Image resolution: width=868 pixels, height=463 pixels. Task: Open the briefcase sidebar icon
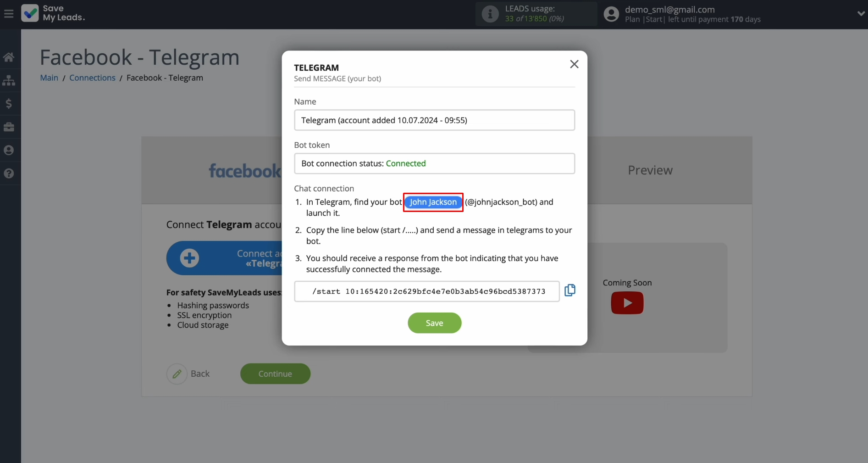9,127
